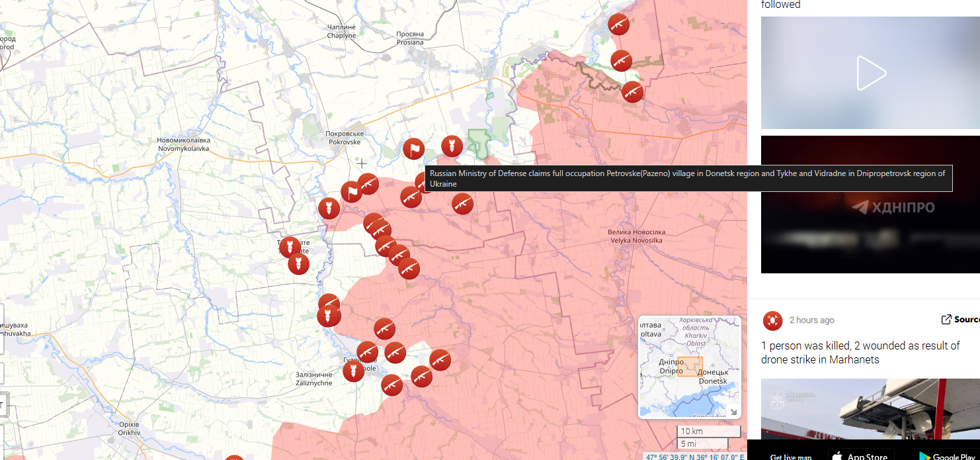Open the topmost rifle marker in the northeast corner
This screenshot has height=460, width=980.
coord(619,24)
